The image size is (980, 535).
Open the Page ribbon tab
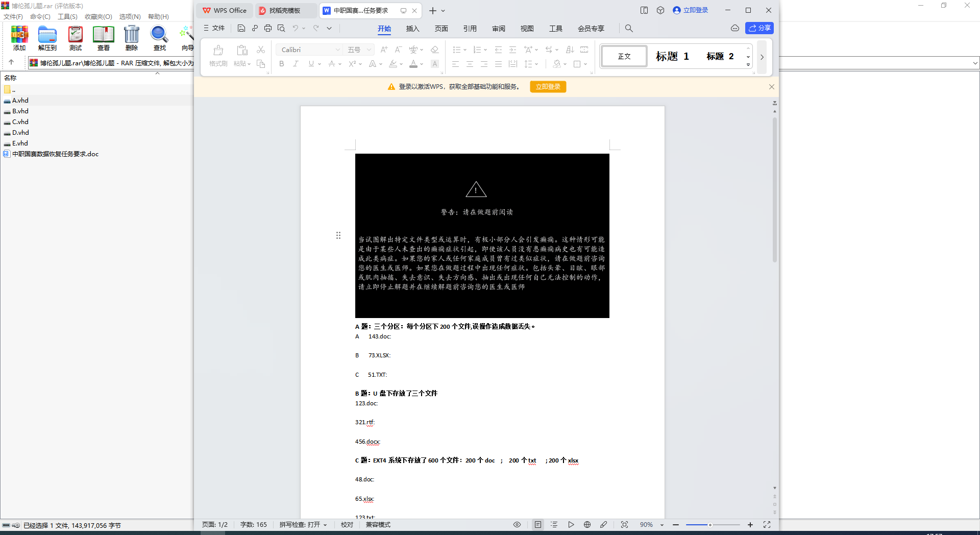pos(441,29)
